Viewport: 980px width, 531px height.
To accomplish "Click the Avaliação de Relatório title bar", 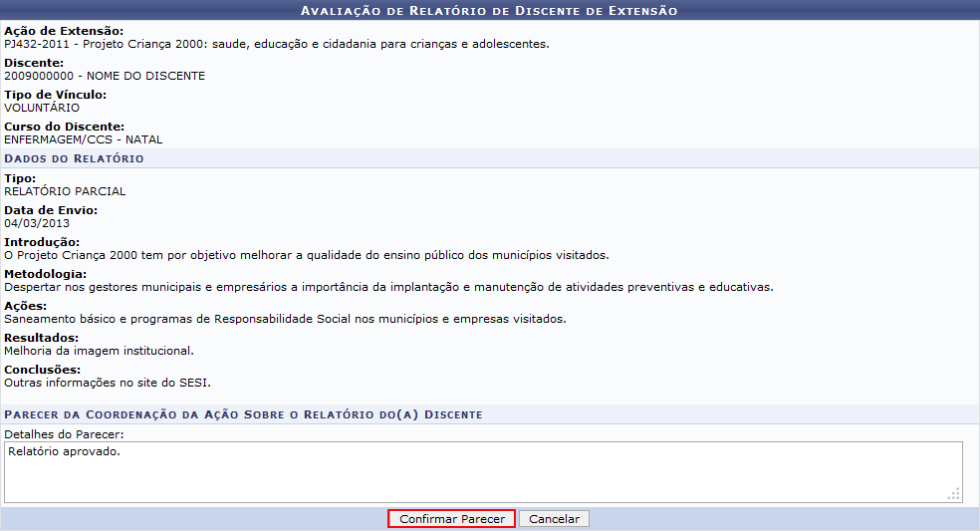I will [489, 10].
